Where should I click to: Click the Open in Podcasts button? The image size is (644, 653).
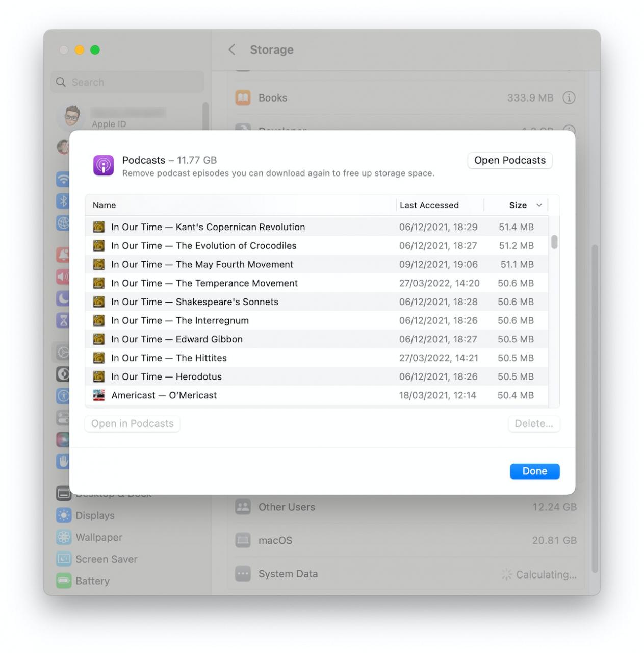pyautogui.click(x=132, y=423)
